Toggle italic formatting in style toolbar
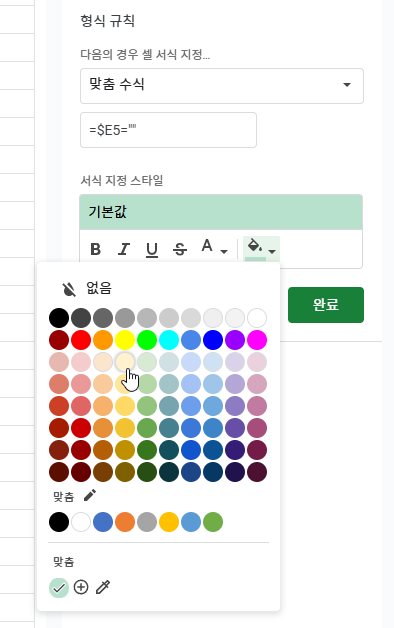 click(124, 249)
